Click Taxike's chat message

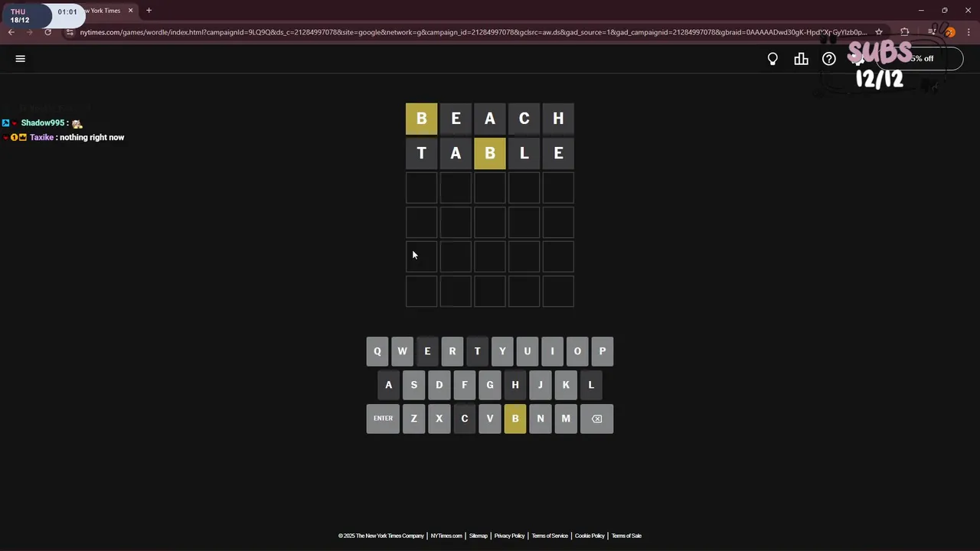(x=92, y=138)
